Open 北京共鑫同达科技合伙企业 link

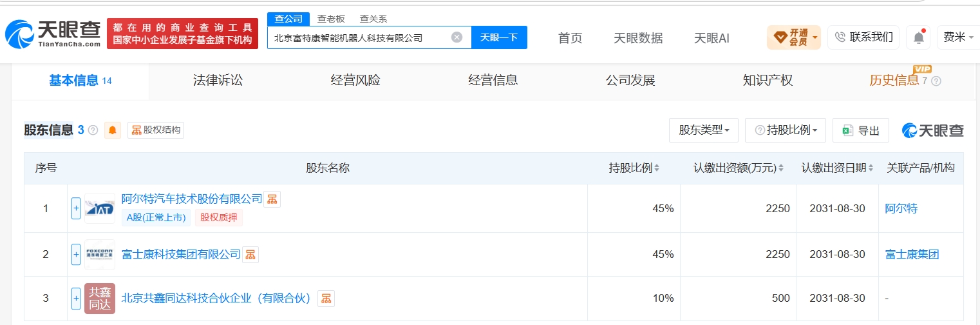(217, 298)
